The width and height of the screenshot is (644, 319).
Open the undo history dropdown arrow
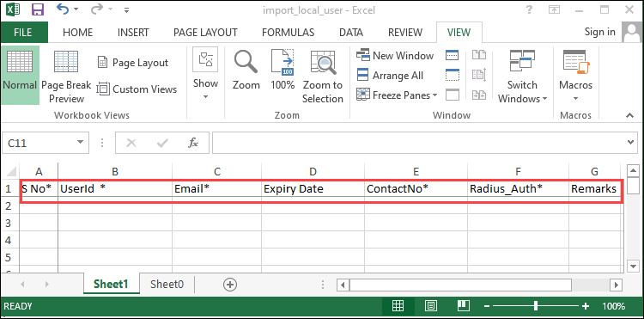click(76, 9)
